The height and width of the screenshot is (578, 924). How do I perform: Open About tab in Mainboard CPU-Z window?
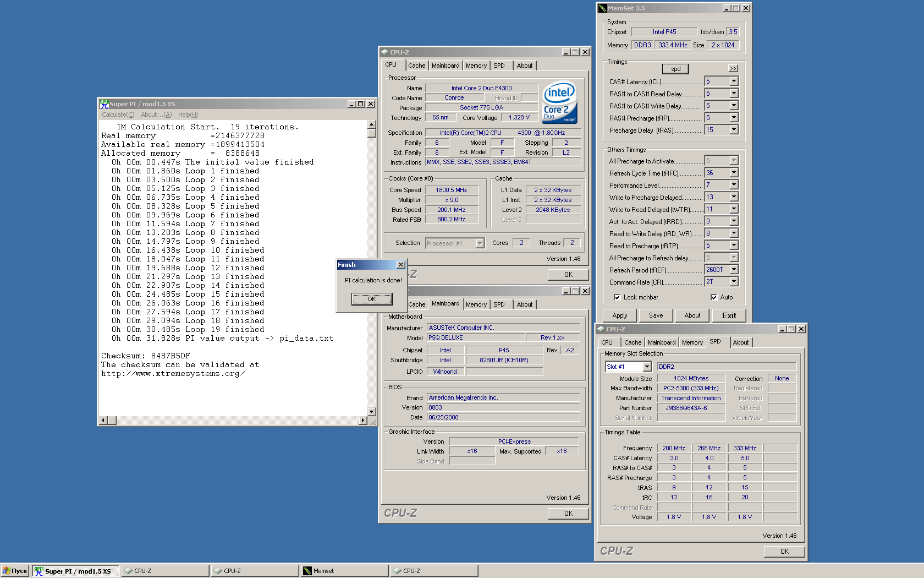point(525,304)
